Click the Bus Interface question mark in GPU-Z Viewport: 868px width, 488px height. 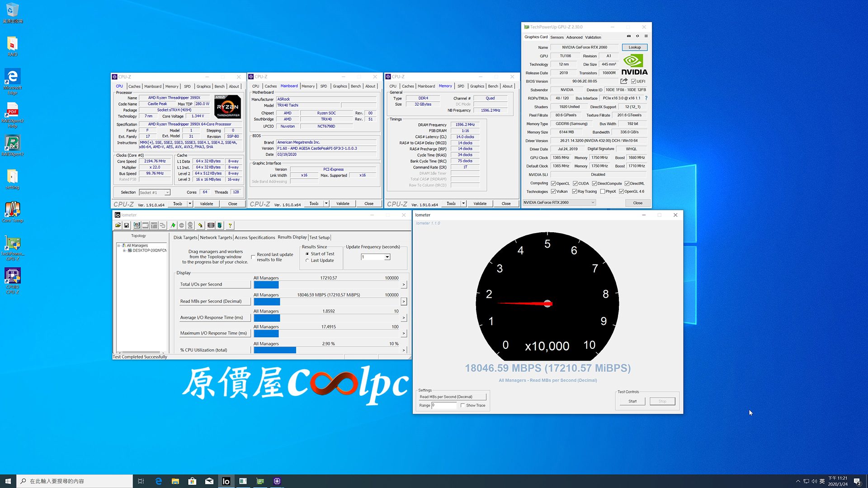pos(646,98)
